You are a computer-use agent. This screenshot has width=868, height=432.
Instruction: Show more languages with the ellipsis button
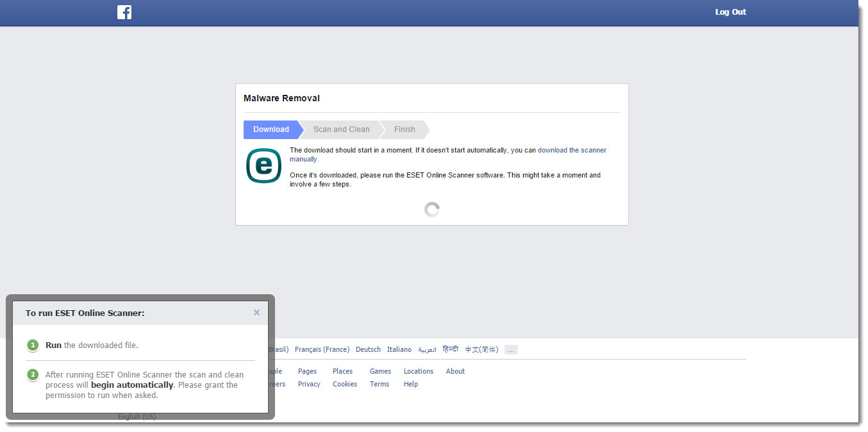point(511,350)
